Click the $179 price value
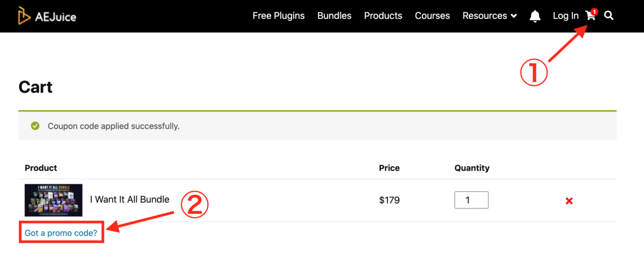Screen dimensions: 644x270 (x=389, y=200)
